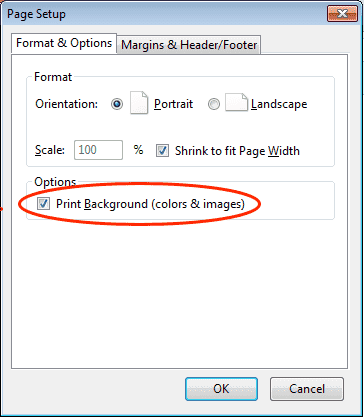The height and width of the screenshot is (417, 364).
Task: Select the Landscape radio button
Action: tap(214, 104)
